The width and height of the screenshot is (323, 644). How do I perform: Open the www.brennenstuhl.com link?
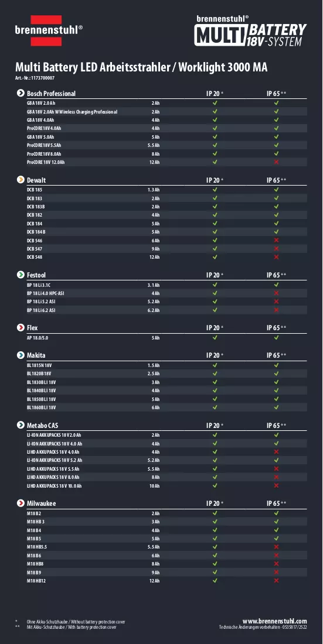point(274,621)
